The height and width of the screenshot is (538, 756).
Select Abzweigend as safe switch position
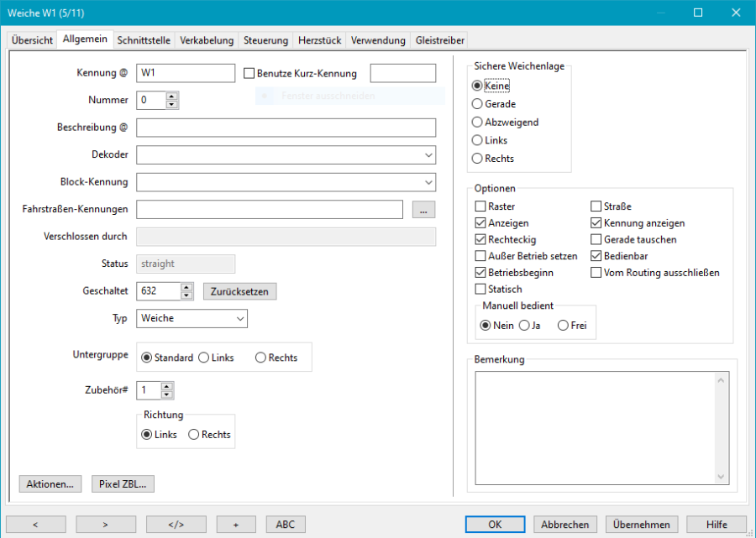477,122
